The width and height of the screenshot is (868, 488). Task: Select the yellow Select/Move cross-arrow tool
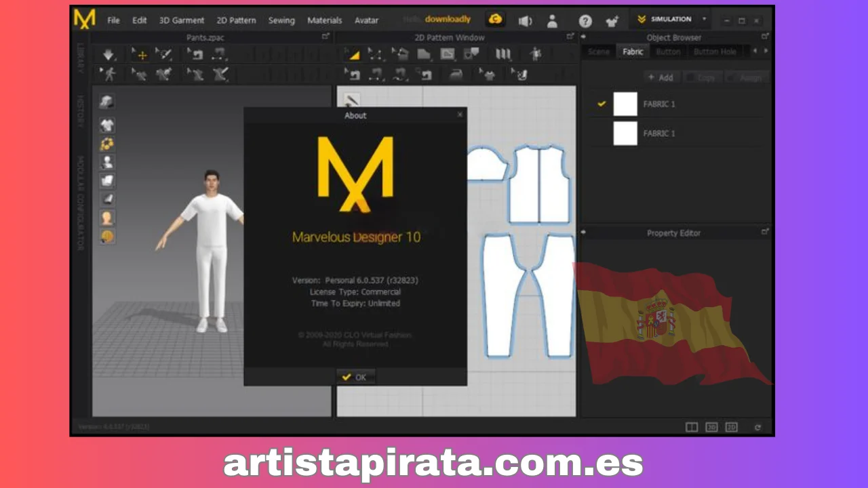click(140, 55)
